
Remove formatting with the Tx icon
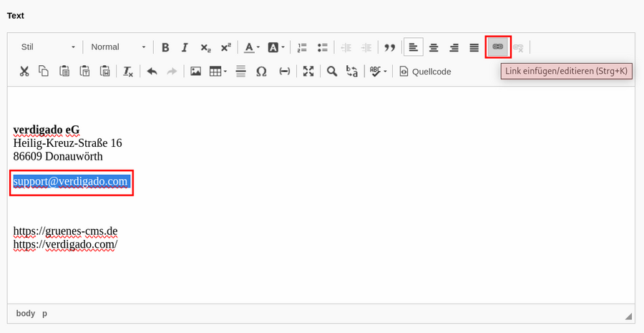coord(128,71)
